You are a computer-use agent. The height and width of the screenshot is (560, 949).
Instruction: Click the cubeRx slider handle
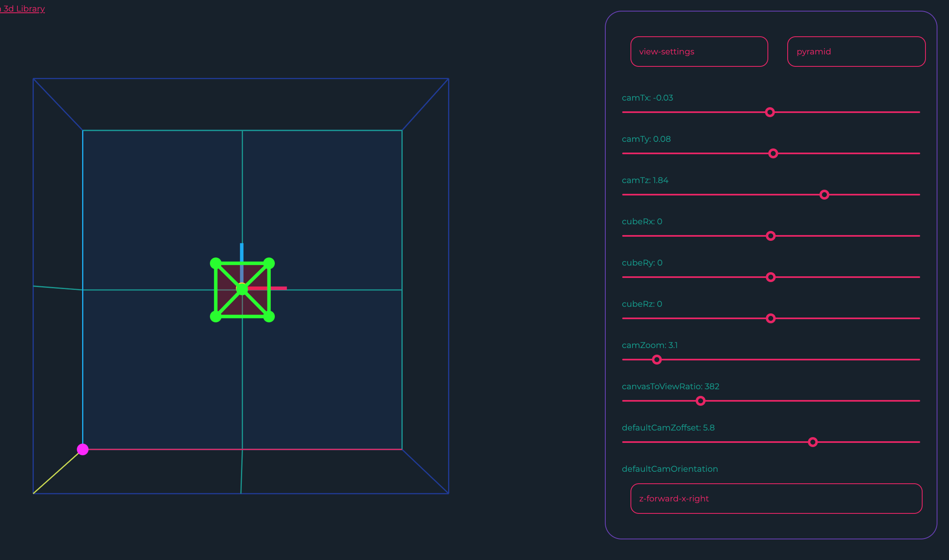click(770, 236)
